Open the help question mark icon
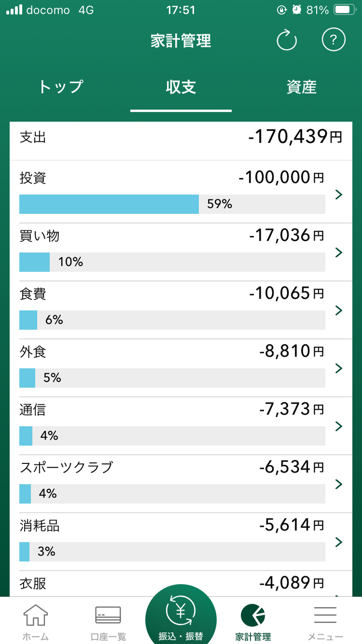362x644 pixels. [334, 40]
